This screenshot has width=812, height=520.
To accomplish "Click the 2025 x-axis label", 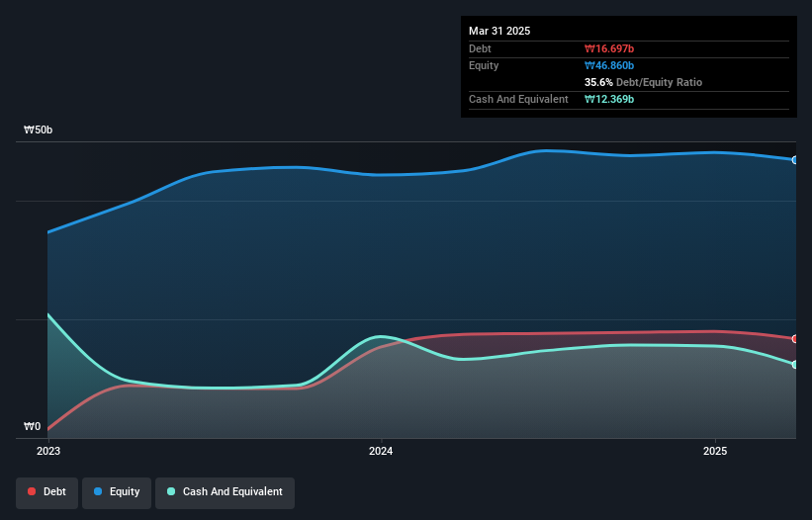I will [x=715, y=451].
